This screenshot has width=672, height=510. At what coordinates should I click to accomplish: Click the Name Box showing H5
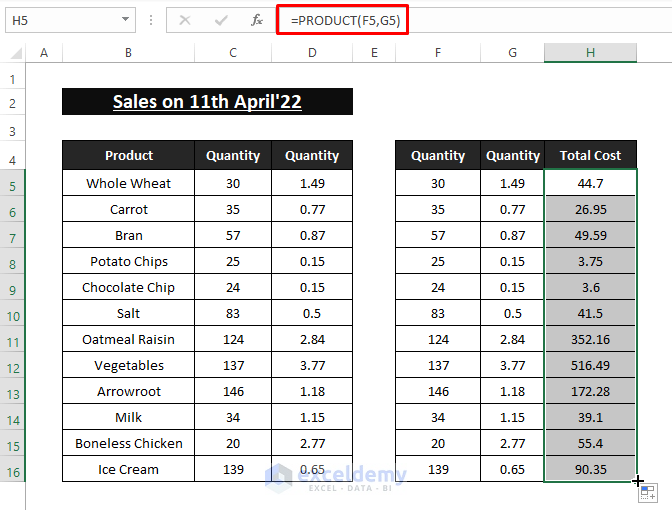60,20
